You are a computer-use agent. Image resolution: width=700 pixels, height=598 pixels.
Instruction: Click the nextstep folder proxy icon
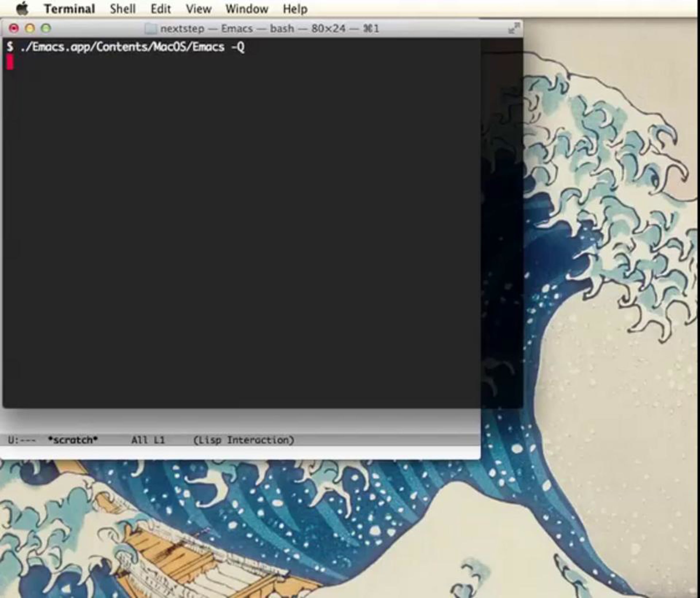tap(151, 29)
